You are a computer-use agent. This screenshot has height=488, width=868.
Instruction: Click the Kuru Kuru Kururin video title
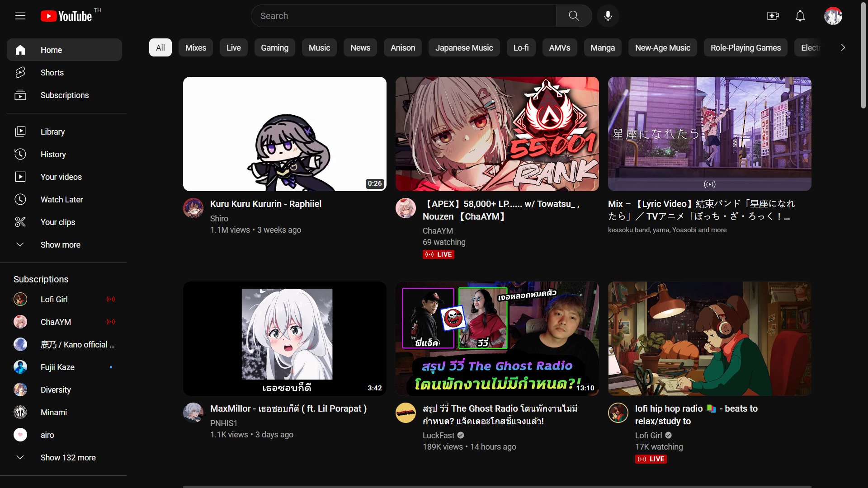(265, 204)
